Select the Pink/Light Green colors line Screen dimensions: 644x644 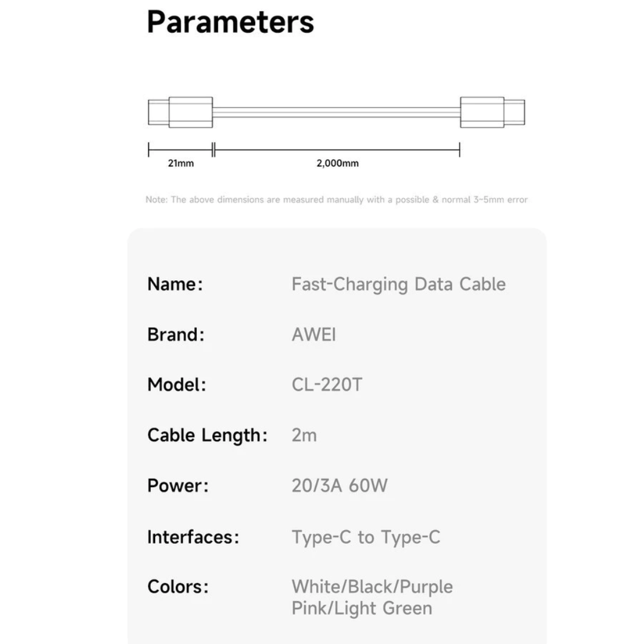point(361,609)
